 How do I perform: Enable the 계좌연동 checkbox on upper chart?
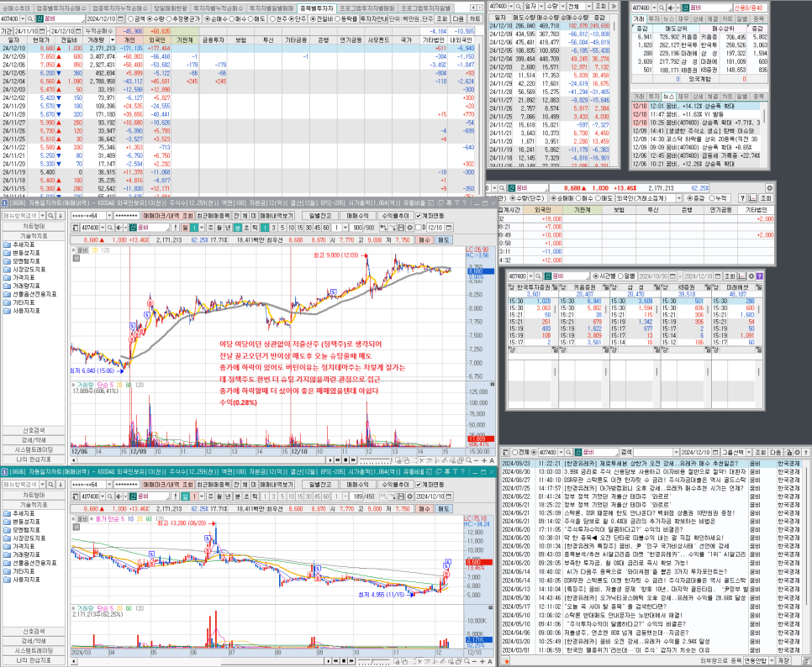point(419,215)
